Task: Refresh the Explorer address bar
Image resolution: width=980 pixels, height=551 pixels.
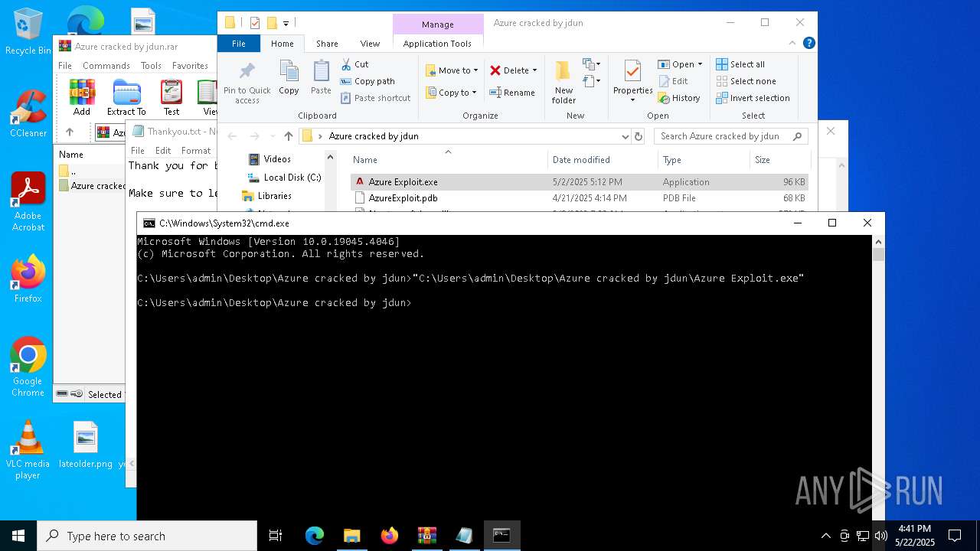Action: [x=639, y=136]
